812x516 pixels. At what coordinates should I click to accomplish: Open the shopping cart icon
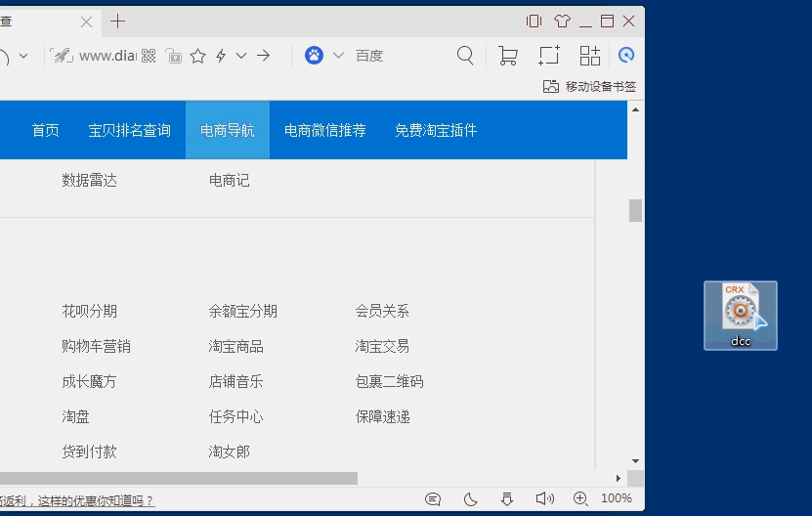(x=507, y=56)
